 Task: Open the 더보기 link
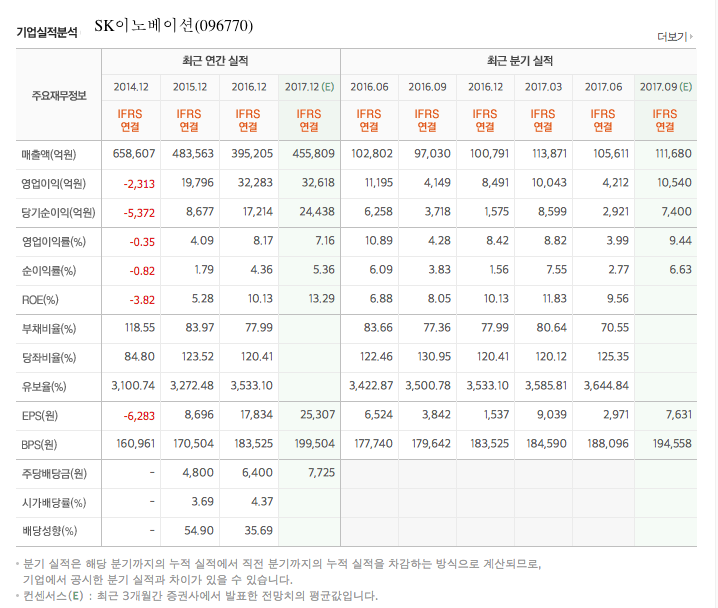pyautogui.click(x=674, y=36)
